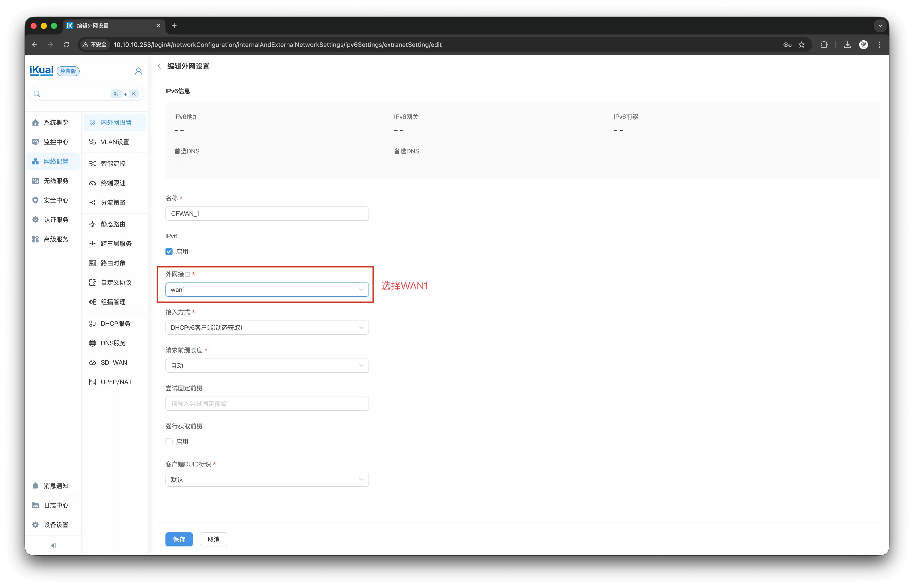Select 监控中心 in the main menu
Viewport: 914px width, 588px height.
[x=56, y=142]
